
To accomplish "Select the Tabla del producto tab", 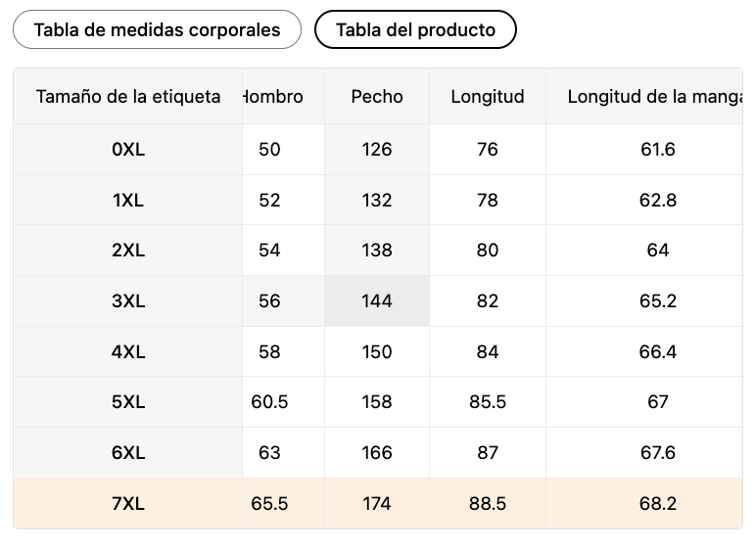I will (415, 29).
